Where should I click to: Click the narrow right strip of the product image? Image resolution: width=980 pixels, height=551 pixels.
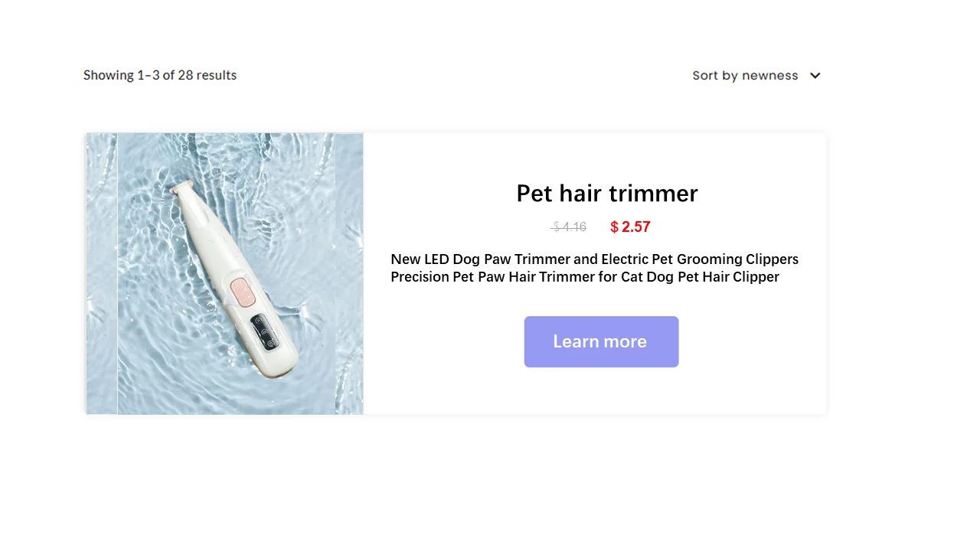[x=349, y=274]
